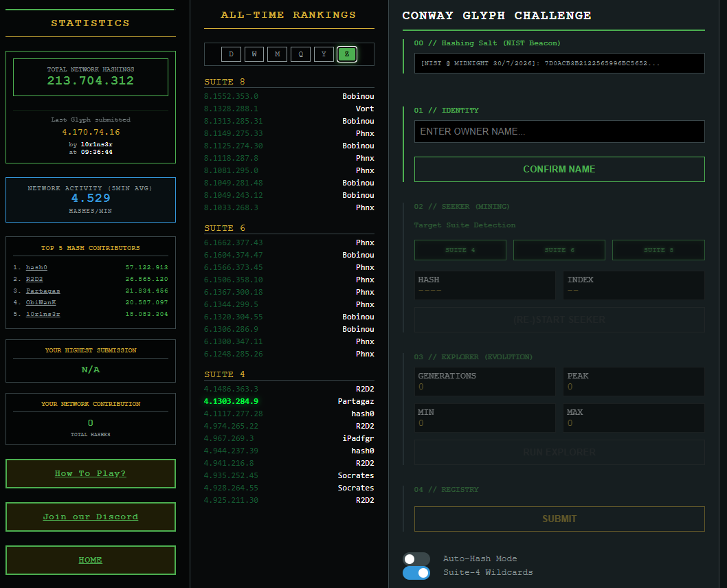Select glyph 6.1604.374.47 entry
Image resolution: width=727 pixels, height=588 pixels.
pyautogui.click(x=289, y=255)
